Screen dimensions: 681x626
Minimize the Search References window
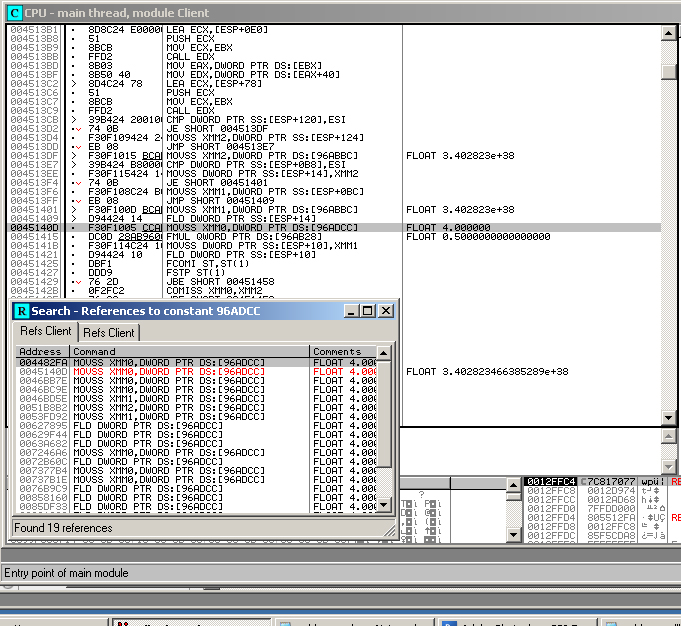coord(353,311)
